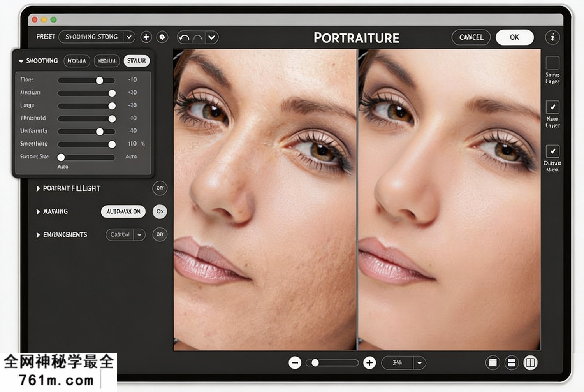Screen dimensions: 584x392
Task: Adjust the Uniformity slider
Action: pyautogui.click(x=86, y=132)
